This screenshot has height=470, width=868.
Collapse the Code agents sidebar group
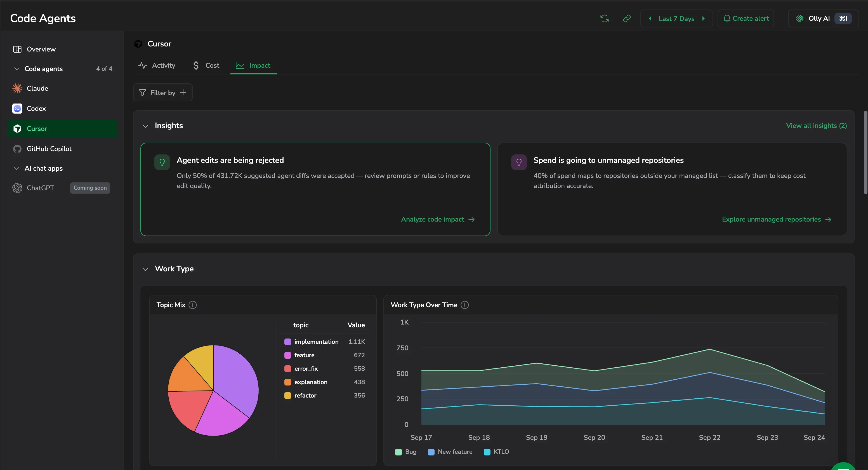point(16,69)
